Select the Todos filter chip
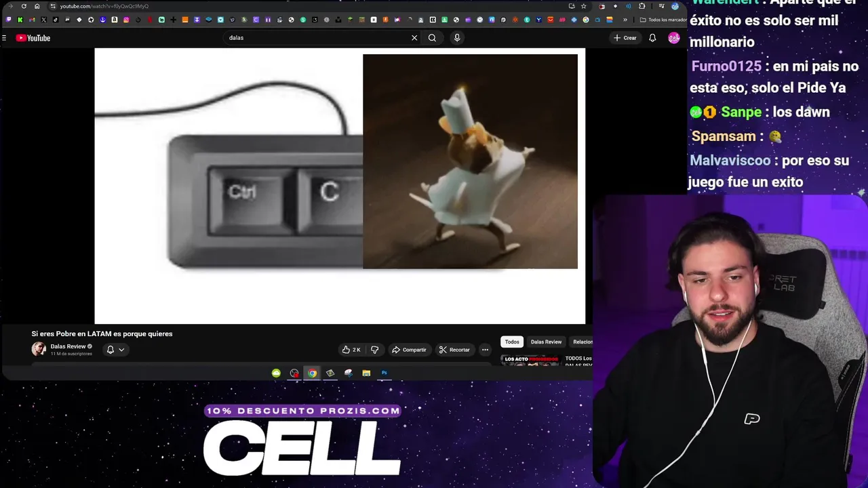This screenshot has height=488, width=868. (512, 342)
